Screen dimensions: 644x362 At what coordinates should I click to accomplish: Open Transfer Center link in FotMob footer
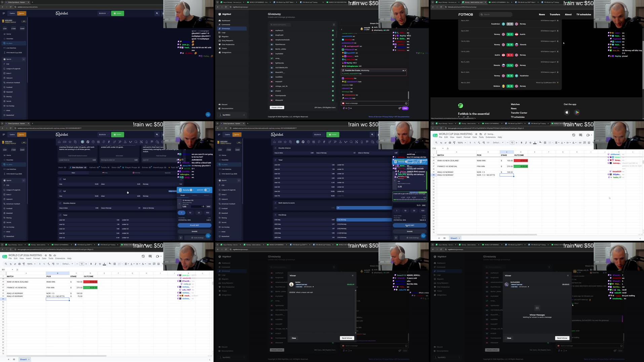coord(519,113)
